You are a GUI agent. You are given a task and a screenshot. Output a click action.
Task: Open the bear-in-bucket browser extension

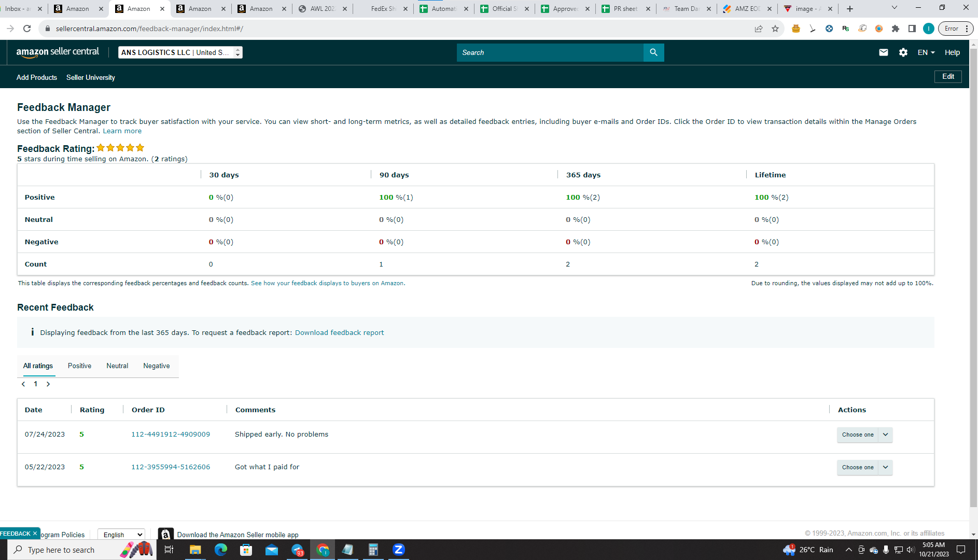(795, 29)
